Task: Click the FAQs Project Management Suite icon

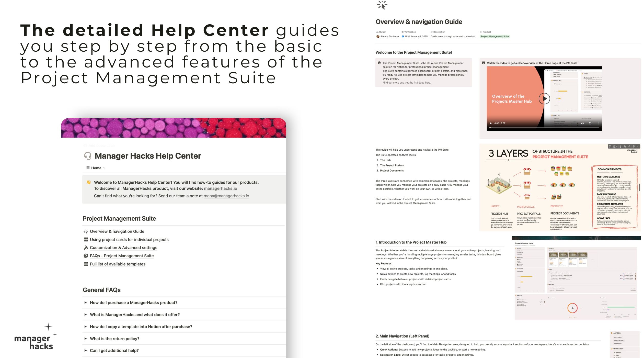Action: (x=85, y=256)
